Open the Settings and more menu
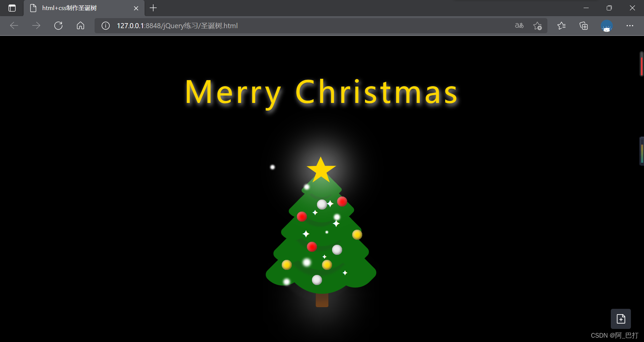The width and height of the screenshot is (644, 342). 630,25
